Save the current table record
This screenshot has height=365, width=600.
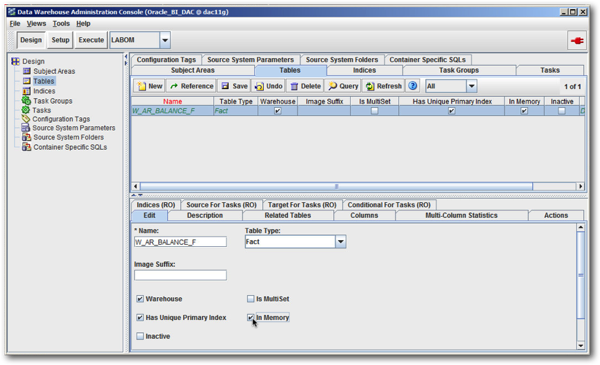tap(235, 86)
